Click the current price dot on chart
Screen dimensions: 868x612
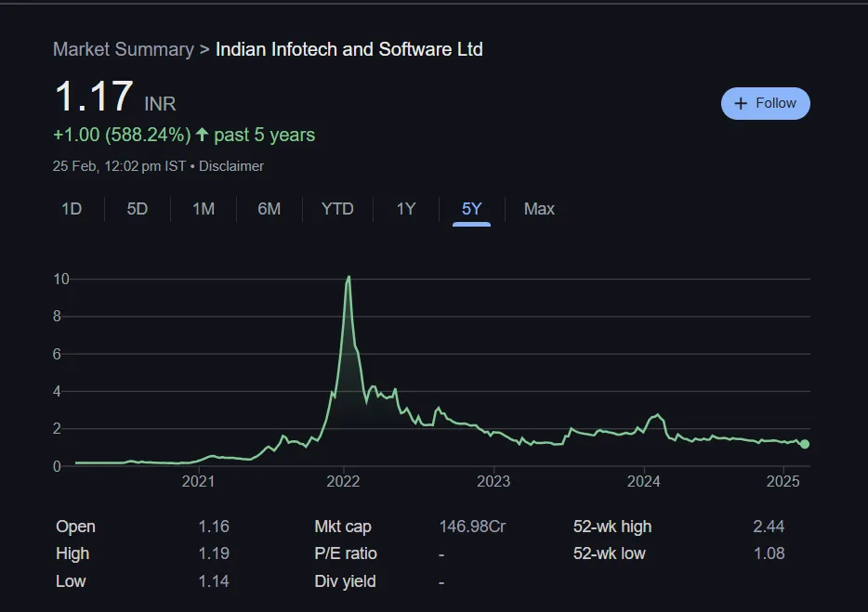pyautogui.click(x=804, y=444)
